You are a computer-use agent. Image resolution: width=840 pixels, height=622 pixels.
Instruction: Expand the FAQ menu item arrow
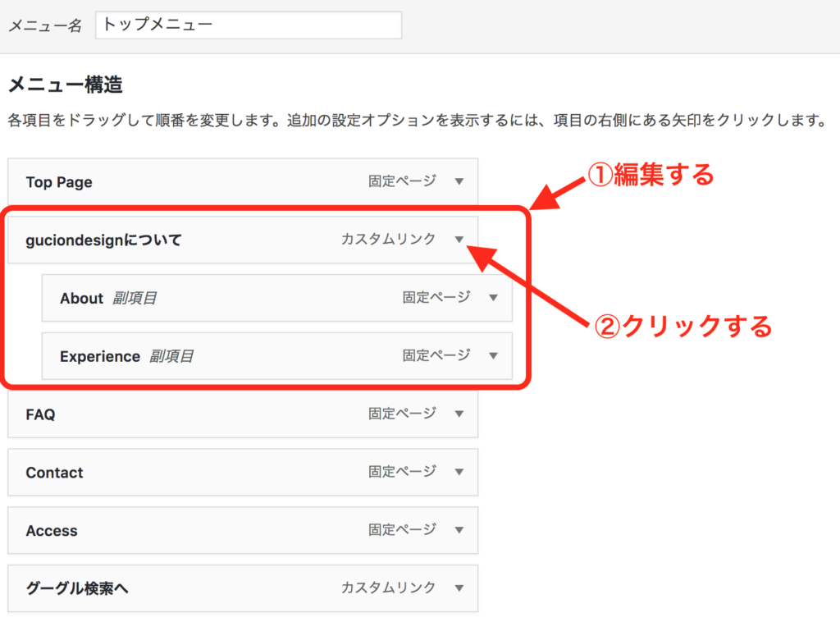point(459,414)
